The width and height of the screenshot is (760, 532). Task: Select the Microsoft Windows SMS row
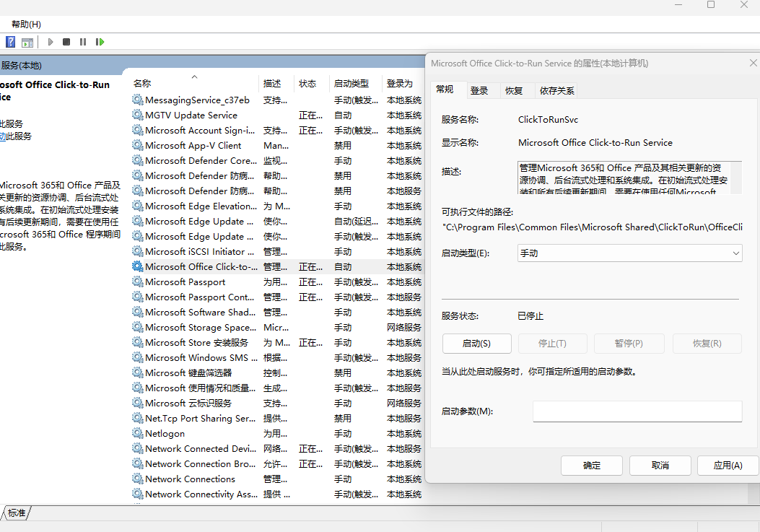point(276,357)
